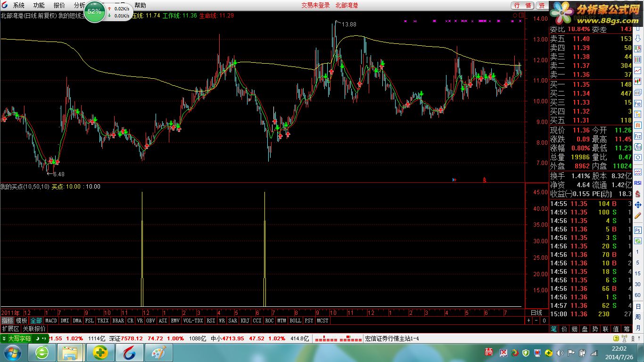Image resolution: width=644 pixels, height=362 pixels.
Task: Open the Paint palette taskbar icon
Action: (158, 352)
